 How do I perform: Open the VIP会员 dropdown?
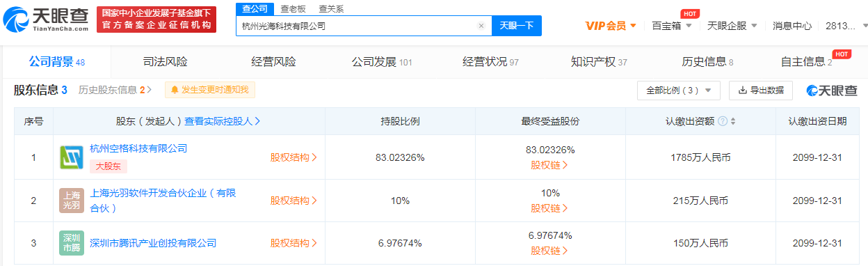pos(611,26)
